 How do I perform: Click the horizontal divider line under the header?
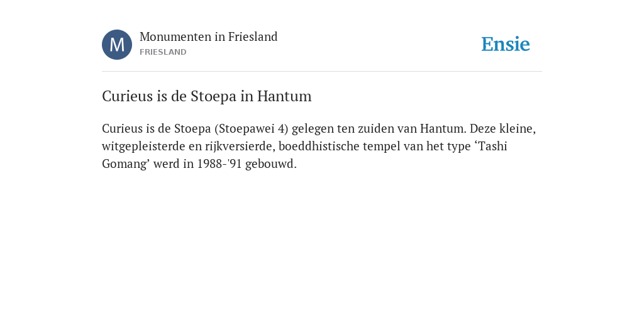(x=322, y=72)
